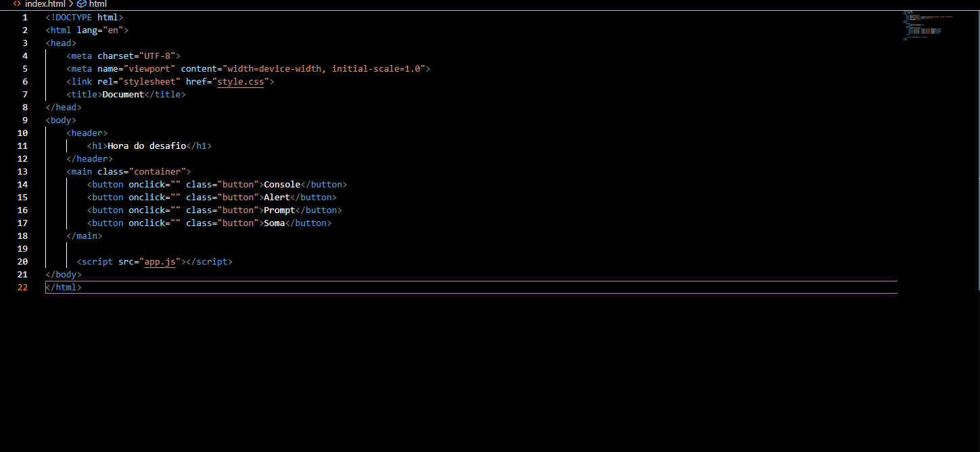This screenshot has width=980, height=452.
Task: Click the rel attribute name
Action: coord(106,82)
